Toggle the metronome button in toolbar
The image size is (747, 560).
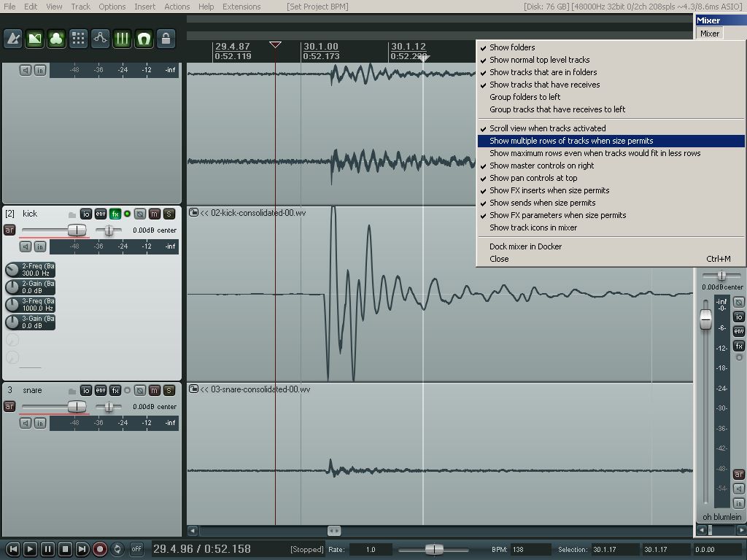tap(13, 39)
